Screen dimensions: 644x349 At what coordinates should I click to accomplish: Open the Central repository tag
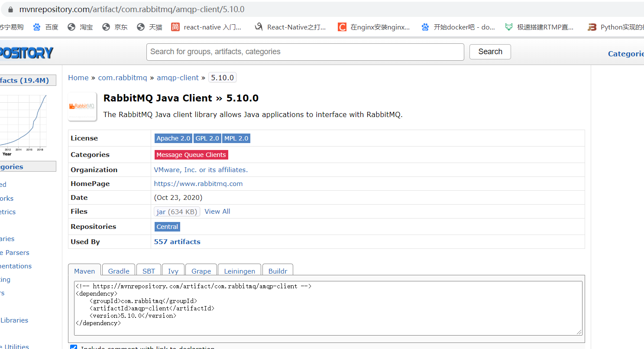167,227
